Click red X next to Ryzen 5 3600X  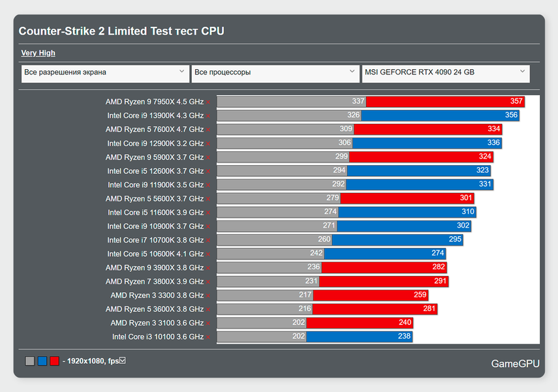(x=209, y=309)
